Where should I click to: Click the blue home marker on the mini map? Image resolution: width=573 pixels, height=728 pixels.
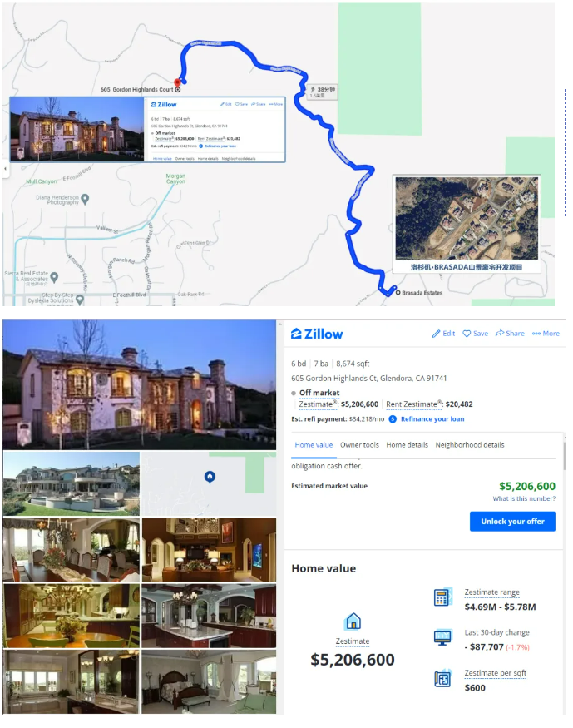tap(210, 477)
